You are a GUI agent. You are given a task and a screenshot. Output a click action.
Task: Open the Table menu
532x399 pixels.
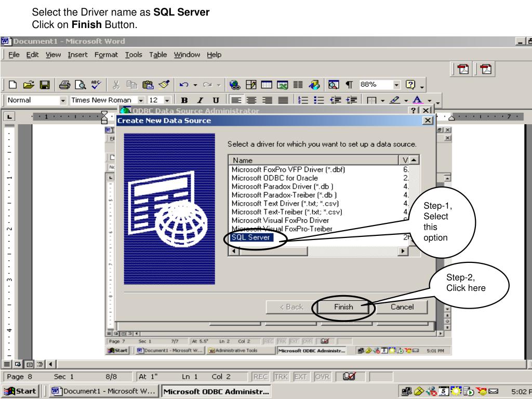[158, 55]
